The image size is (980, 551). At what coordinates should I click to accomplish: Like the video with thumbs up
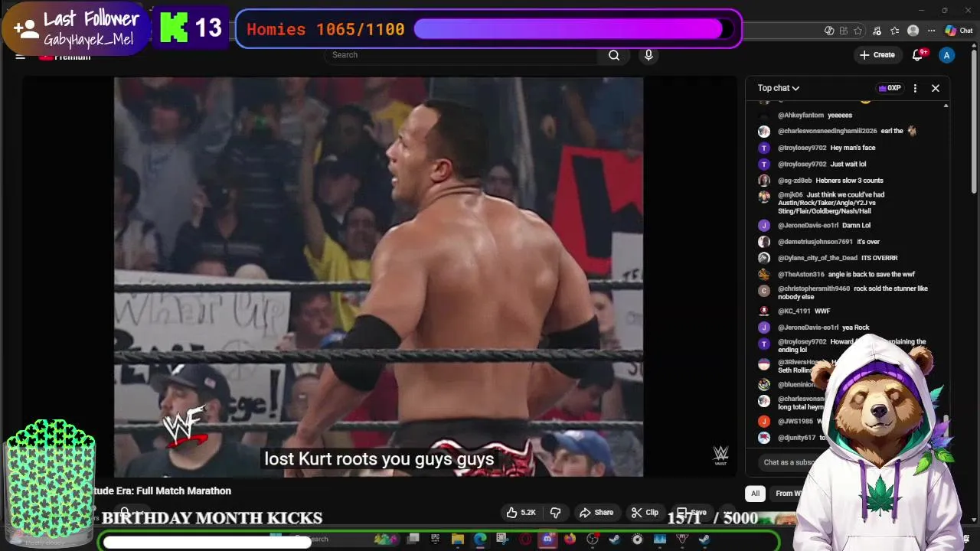point(521,513)
